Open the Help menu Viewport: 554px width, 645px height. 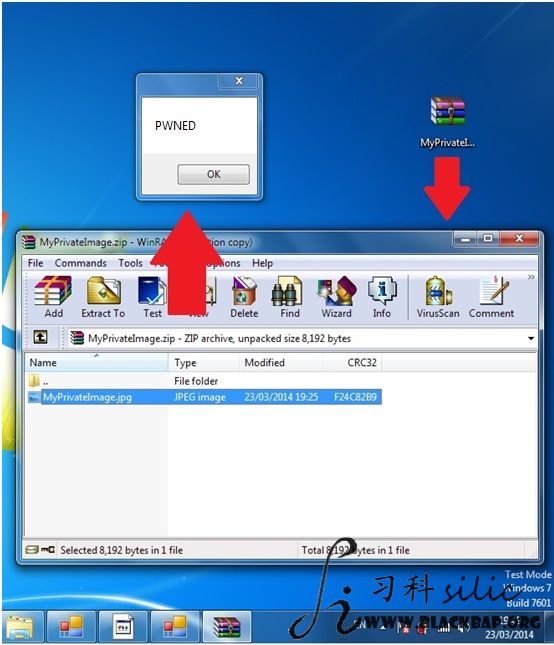point(262,263)
